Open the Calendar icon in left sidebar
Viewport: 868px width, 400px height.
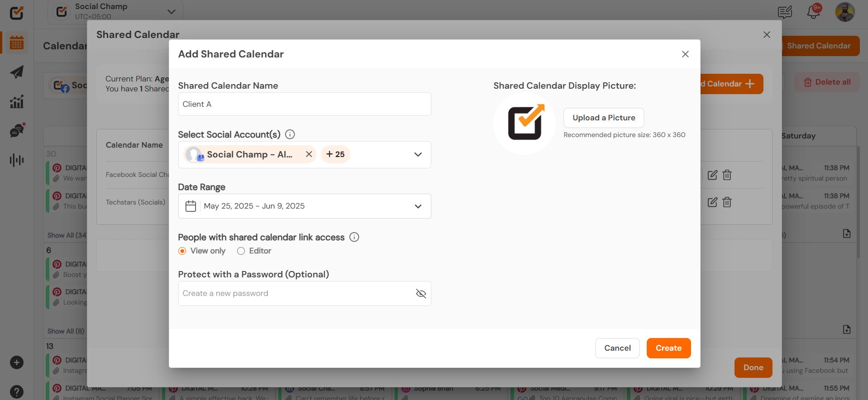(17, 43)
